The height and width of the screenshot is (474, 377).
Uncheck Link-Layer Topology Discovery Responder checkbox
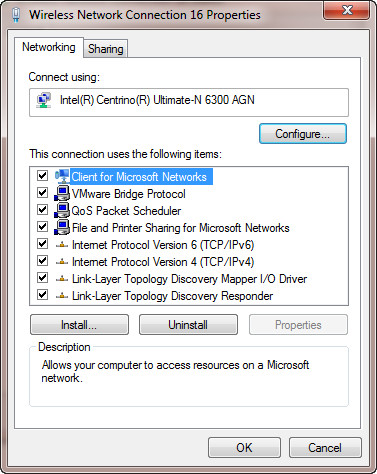(x=42, y=295)
